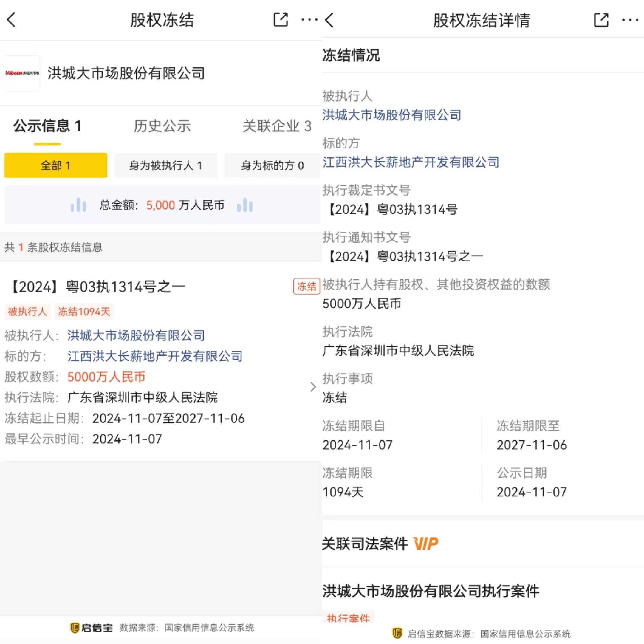Tap 广东省深圳市中级人民法院 in details
The height and width of the screenshot is (644, 644).
coord(398,350)
